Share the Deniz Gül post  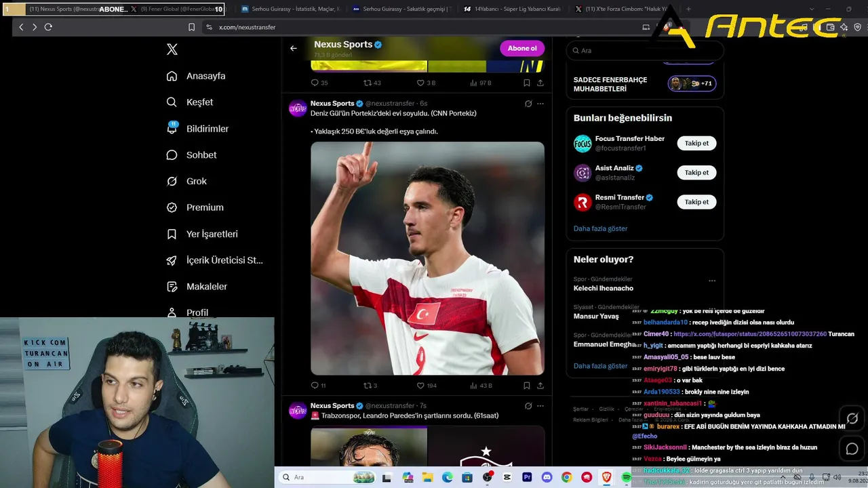pyautogui.click(x=540, y=386)
